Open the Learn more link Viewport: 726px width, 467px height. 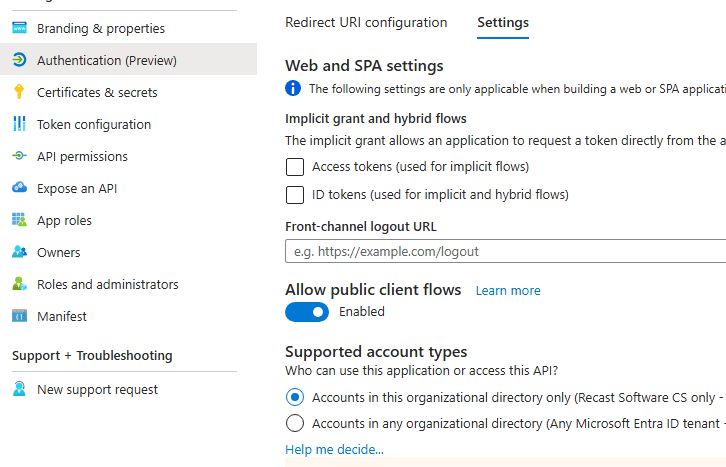[508, 291]
